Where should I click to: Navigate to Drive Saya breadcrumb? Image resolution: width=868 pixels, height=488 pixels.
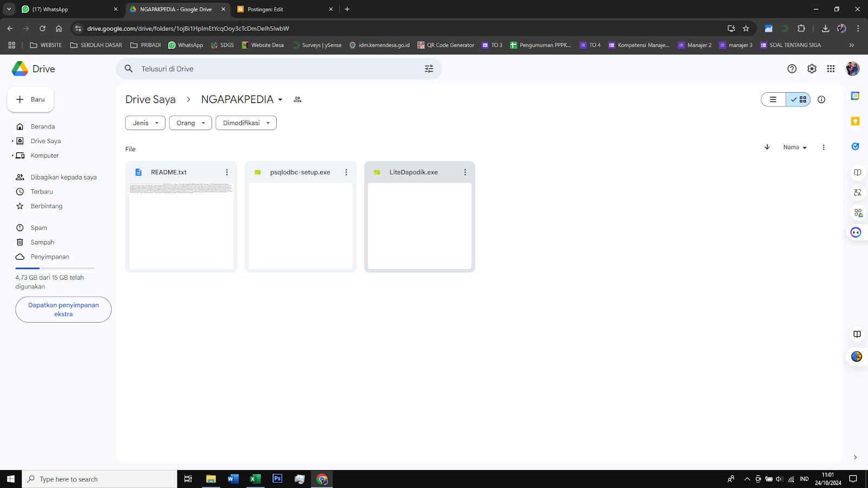coord(150,100)
